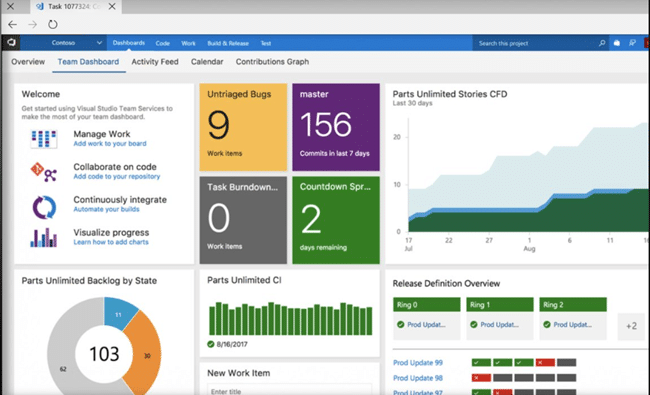650x395 pixels.
Task: Click the Ring 1 environment header
Action: coord(500,305)
